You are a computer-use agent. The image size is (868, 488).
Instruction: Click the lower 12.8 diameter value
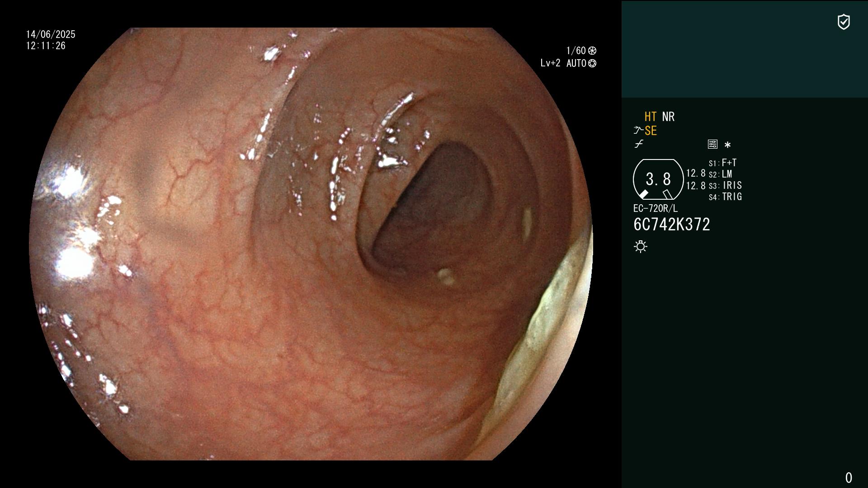pos(696,185)
